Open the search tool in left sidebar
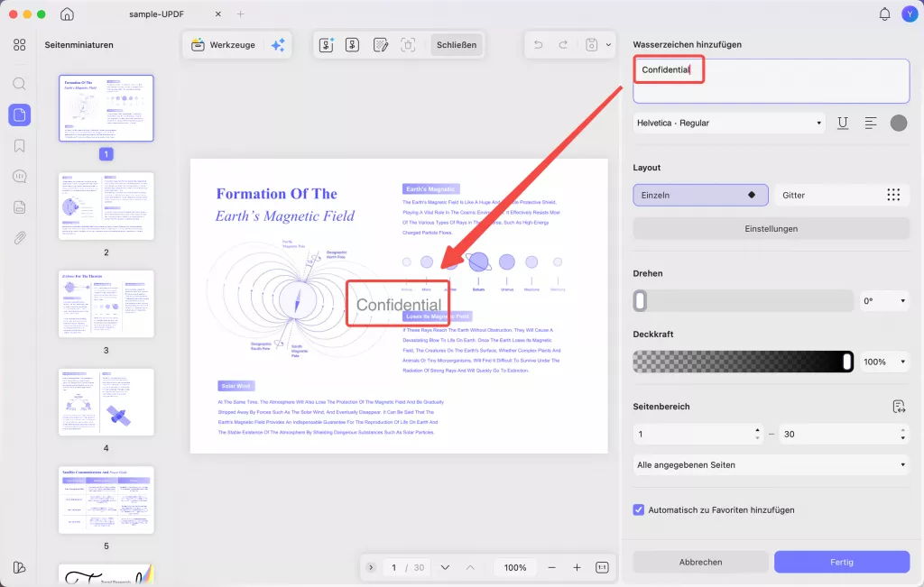The width and height of the screenshot is (924, 587). point(20,84)
